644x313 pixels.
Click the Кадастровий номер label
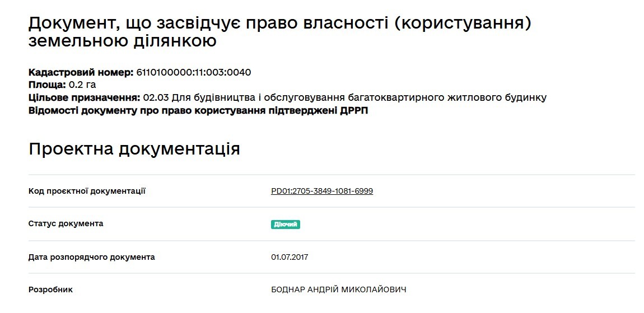(81, 73)
